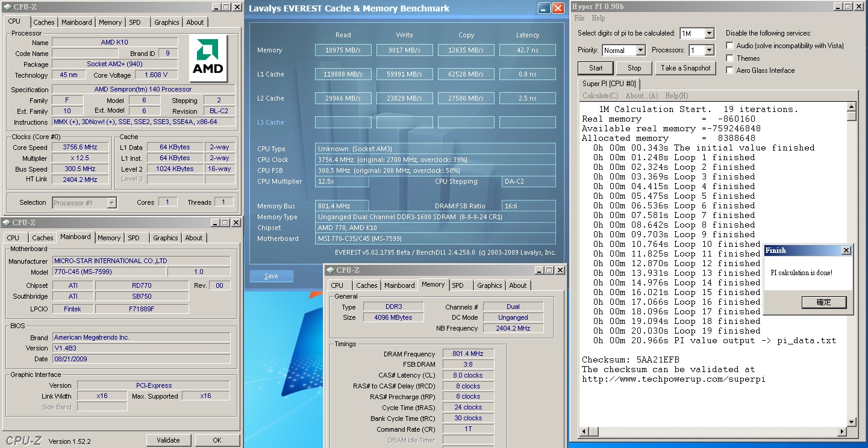
Task: Switch to Mainboard tab in top CPU-Z window
Action: coord(77,22)
